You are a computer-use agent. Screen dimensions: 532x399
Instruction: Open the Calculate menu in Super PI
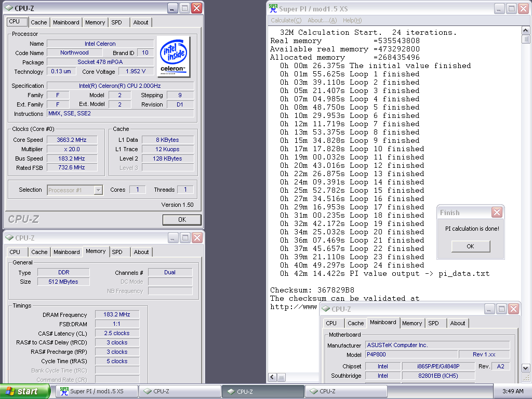tap(286, 20)
